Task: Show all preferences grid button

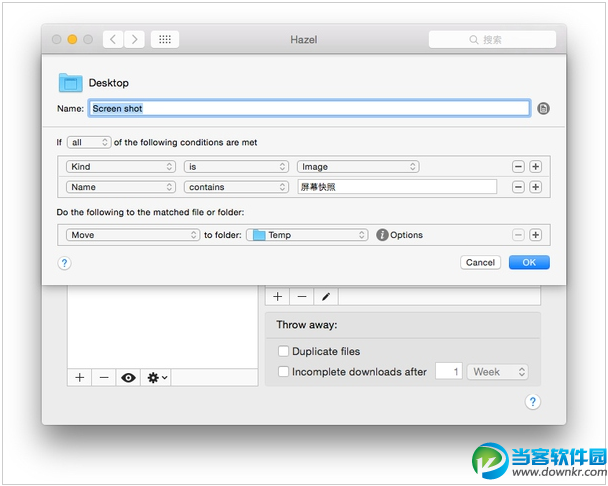Action: point(165,39)
